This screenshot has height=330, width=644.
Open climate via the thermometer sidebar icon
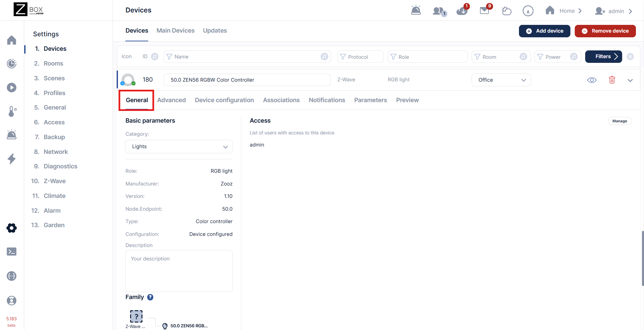pos(12,111)
